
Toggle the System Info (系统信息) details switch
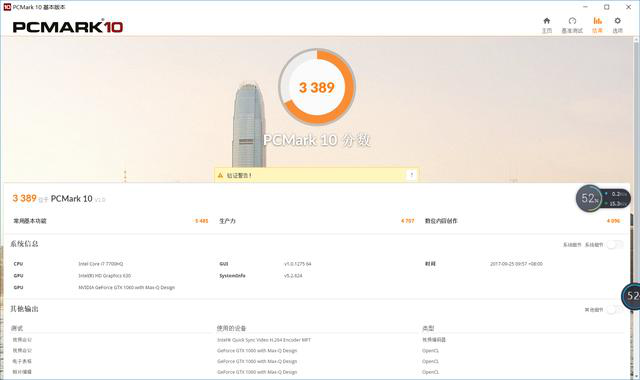click(x=614, y=244)
